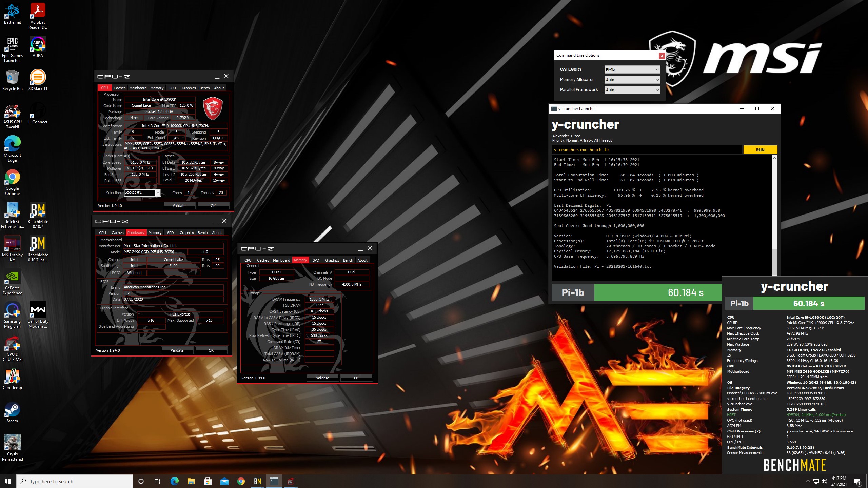Image resolution: width=868 pixels, height=488 pixels.
Task: Open Samsung Magician desktop icon
Action: 13,315
